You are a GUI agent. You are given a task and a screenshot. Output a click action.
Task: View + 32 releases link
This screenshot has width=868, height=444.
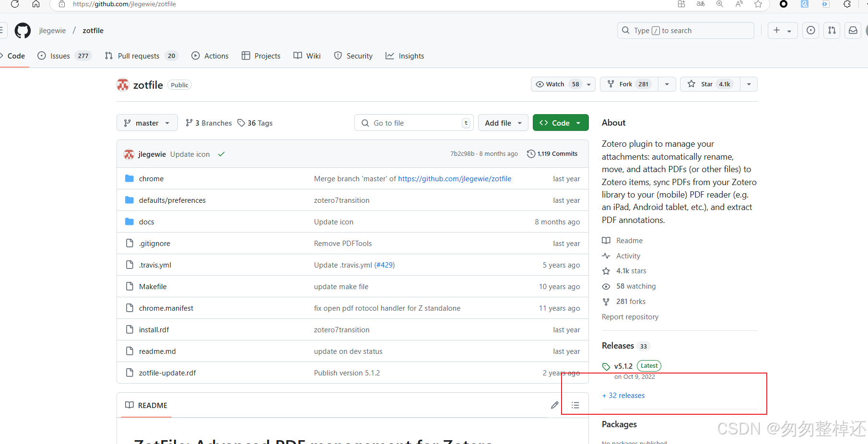coord(623,396)
